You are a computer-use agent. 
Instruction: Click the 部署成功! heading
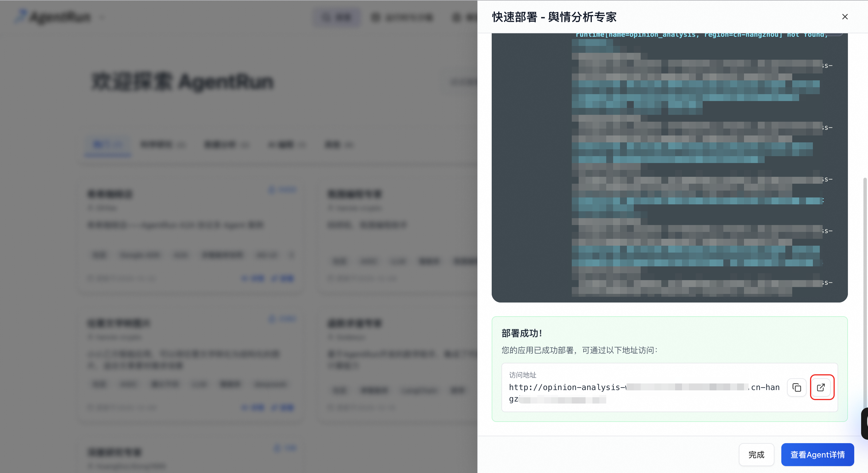click(522, 333)
